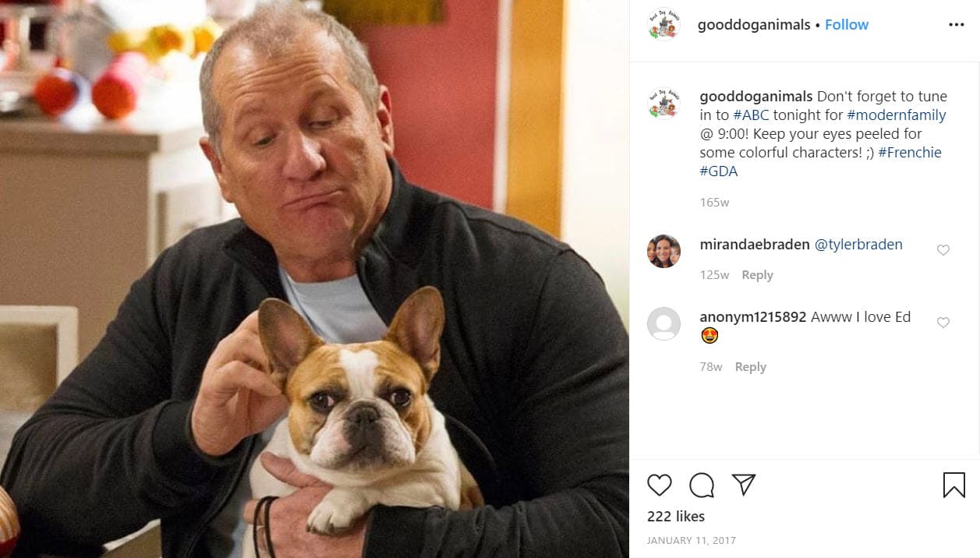Viewport: 980px width, 558px height.
Task: View mirandaebraden's profile picture
Action: pyautogui.click(x=664, y=251)
